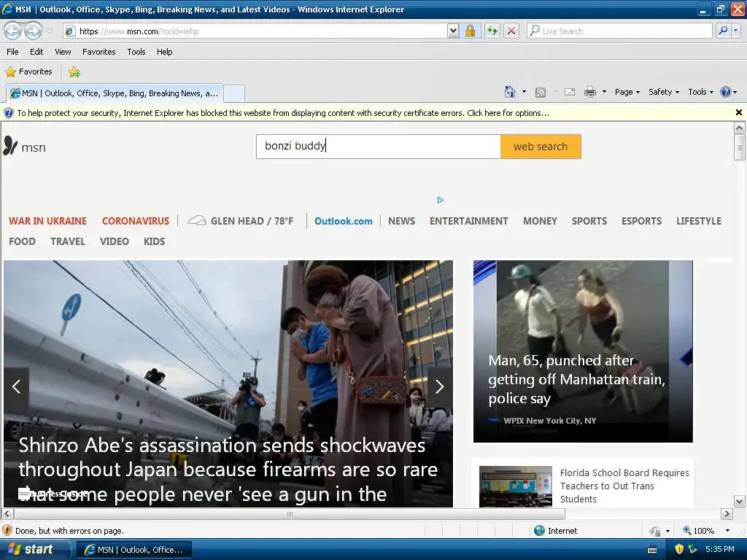Screen dimensions: 747x560
Task: Open the Page dropdown menu
Action: point(627,92)
